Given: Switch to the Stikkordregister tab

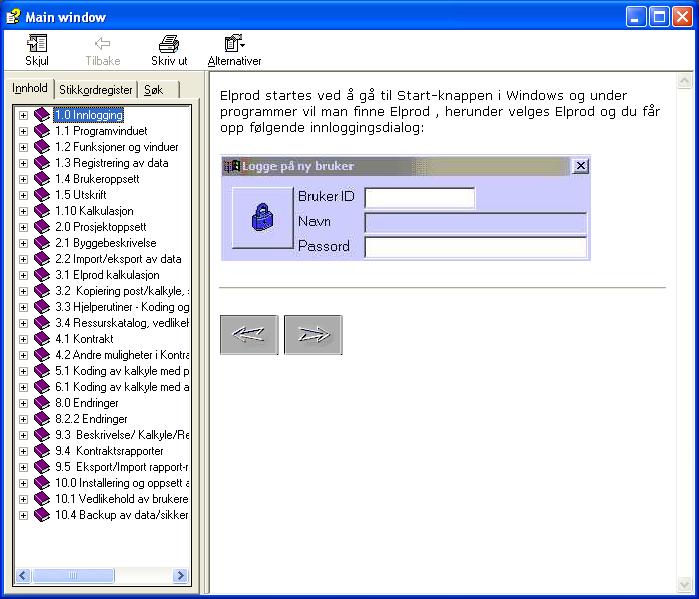Looking at the screenshot, I should 95,90.
